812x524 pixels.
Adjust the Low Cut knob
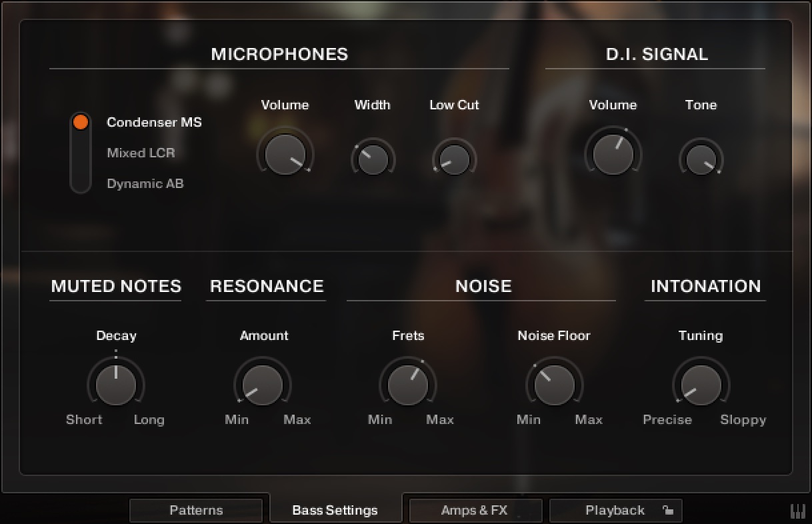click(454, 158)
